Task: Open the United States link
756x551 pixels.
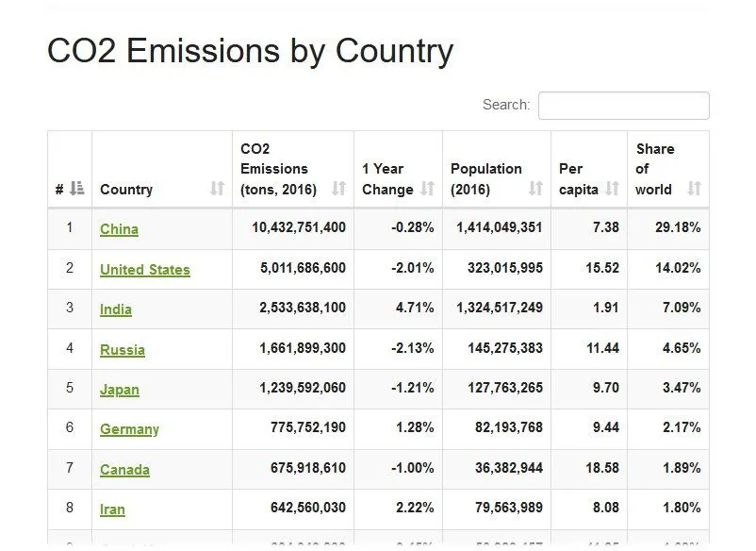Action: [x=145, y=270]
